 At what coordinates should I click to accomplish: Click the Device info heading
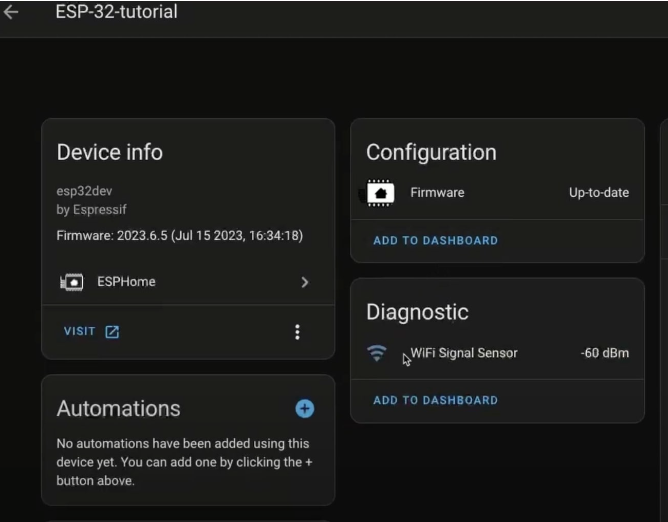coord(109,152)
